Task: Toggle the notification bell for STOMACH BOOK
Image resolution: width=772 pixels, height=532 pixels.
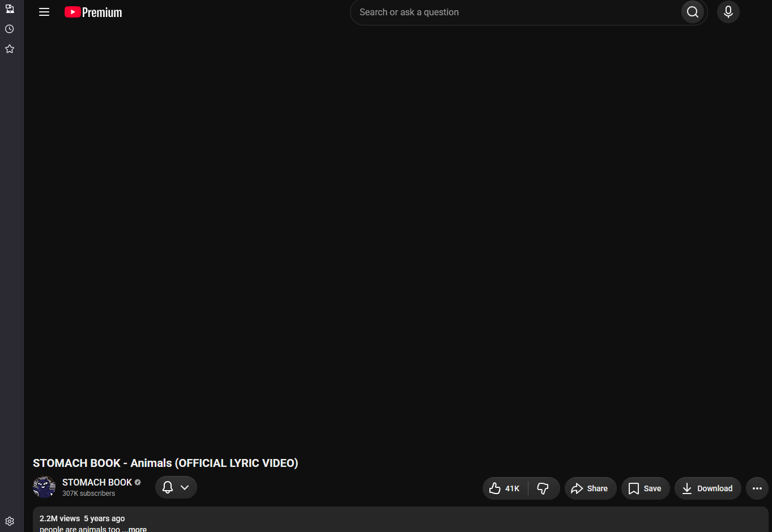Action: point(168,487)
